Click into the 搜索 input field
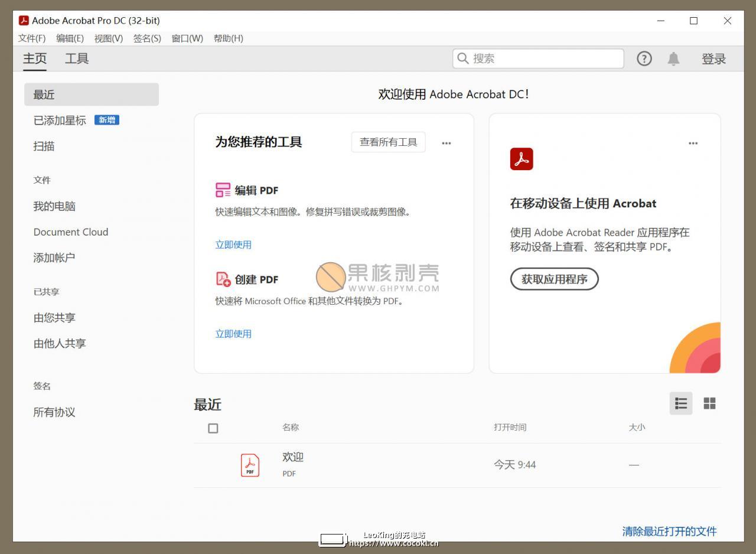 tap(538, 58)
